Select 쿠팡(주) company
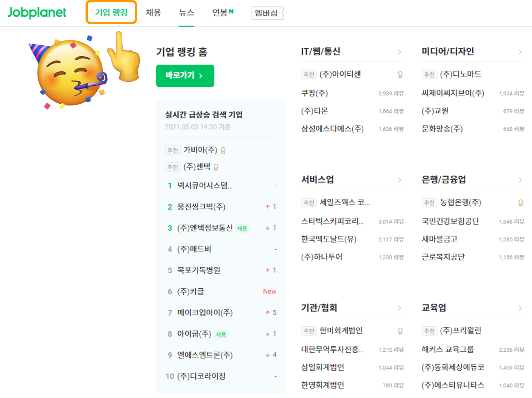The width and height of the screenshot is (532, 398). [314, 93]
